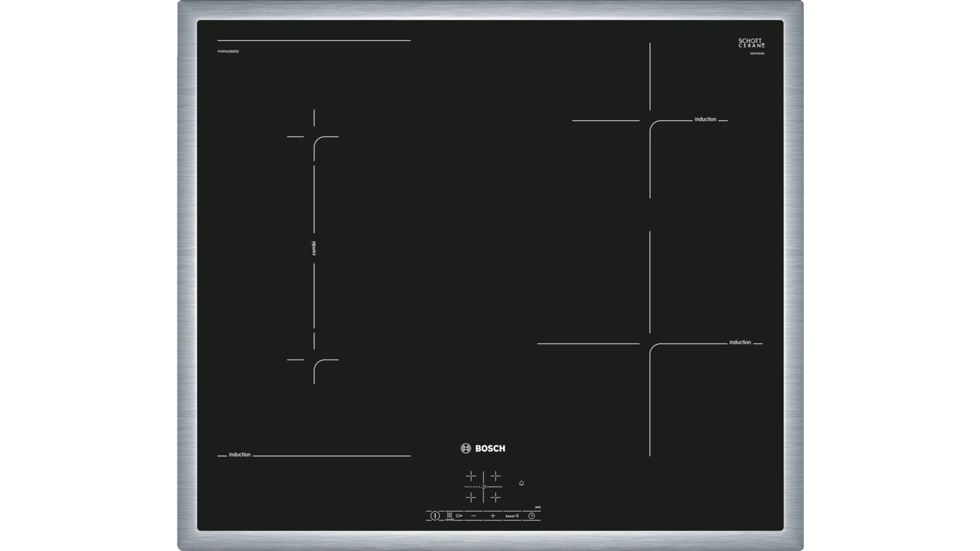Screen dimensions: 980x551
Task: Tap the combi zone link symbol
Action: (450, 515)
